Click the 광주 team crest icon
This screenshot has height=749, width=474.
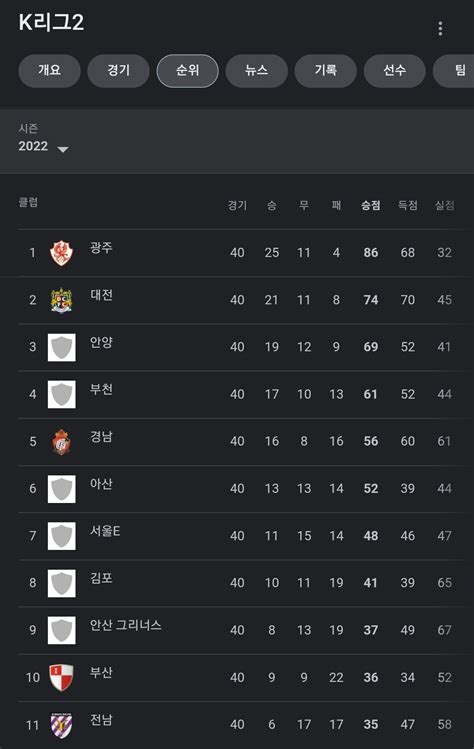(x=62, y=253)
